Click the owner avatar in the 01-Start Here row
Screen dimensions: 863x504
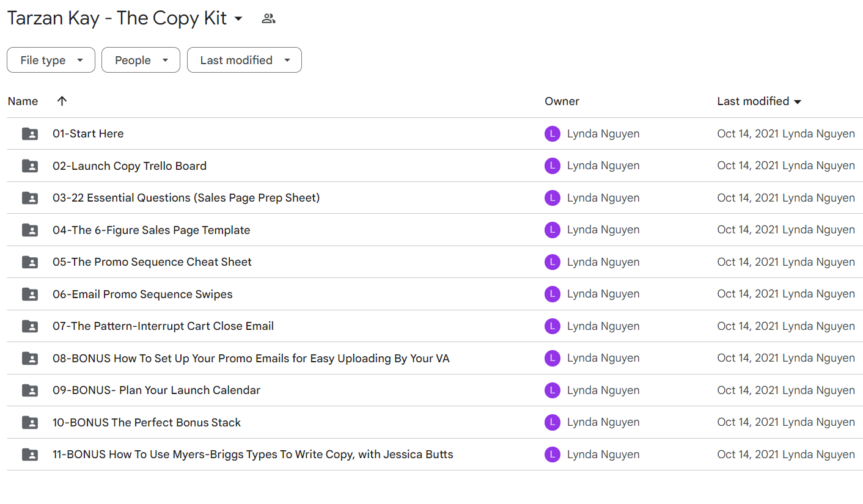(553, 134)
